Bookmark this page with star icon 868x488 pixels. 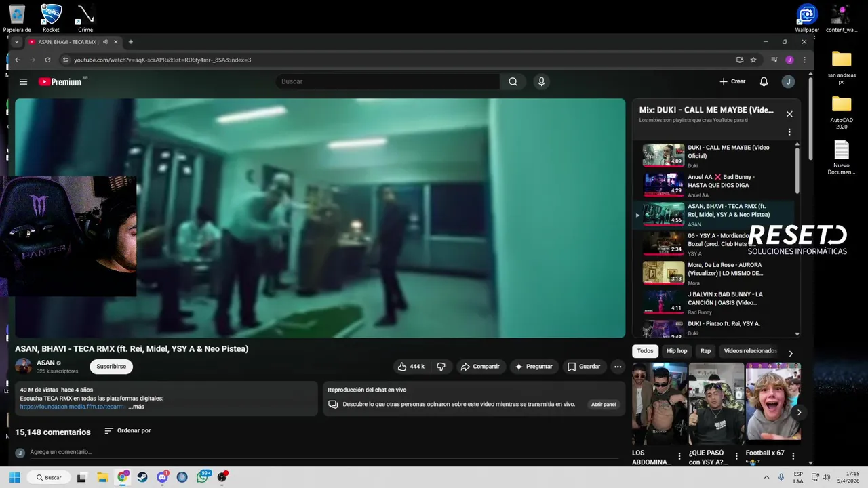(x=753, y=60)
